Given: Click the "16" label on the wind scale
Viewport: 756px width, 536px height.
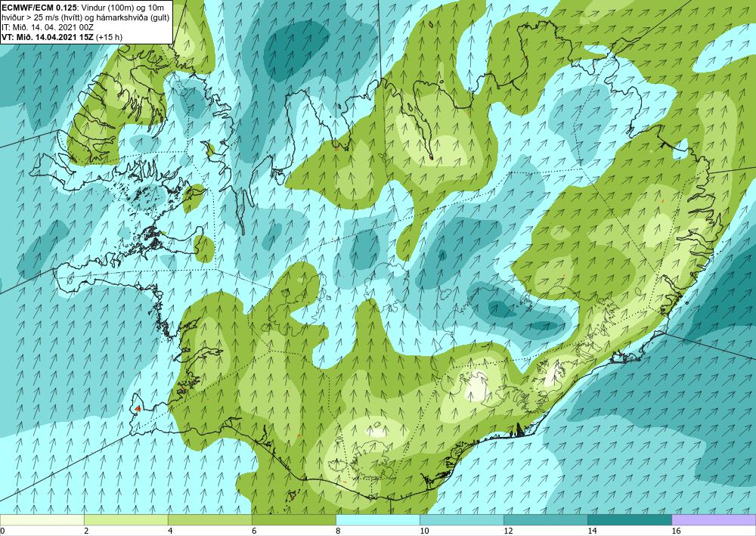Looking at the screenshot, I should click(676, 531).
